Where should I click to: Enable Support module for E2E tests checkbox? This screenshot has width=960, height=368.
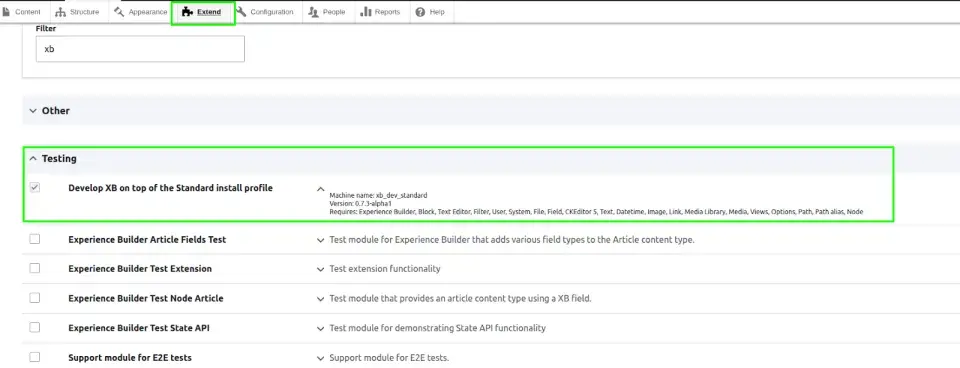coord(35,356)
